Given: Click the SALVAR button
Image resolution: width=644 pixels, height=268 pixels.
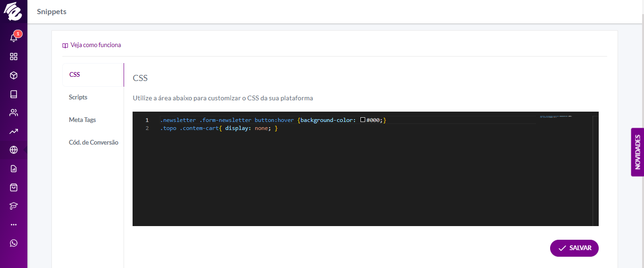Looking at the screenshot, I should click(x=574, y=248).
